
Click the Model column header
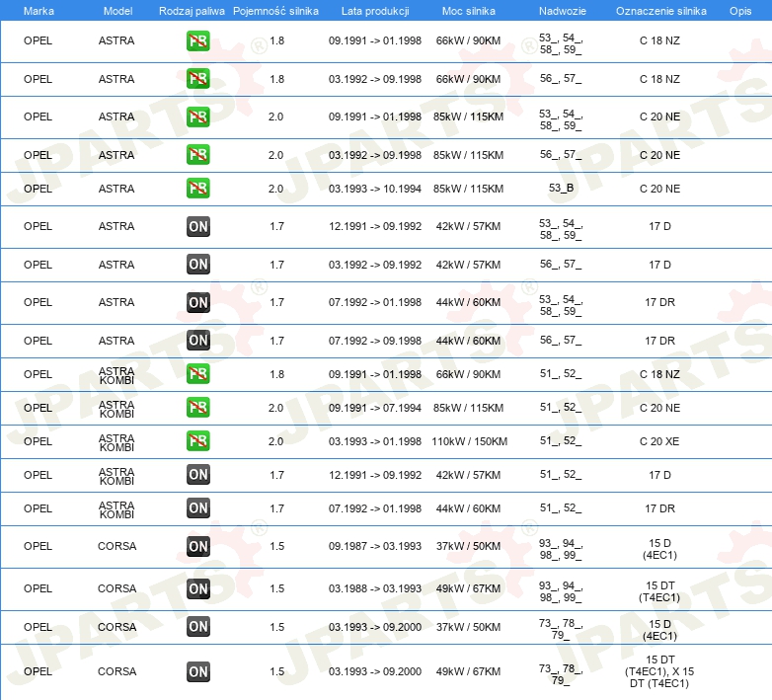tap(117, 11)
